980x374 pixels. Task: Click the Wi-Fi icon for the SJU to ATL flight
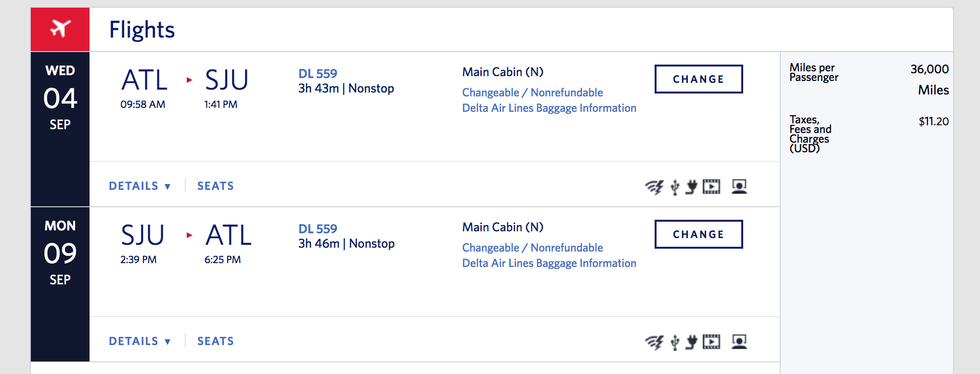coord(654,342)
